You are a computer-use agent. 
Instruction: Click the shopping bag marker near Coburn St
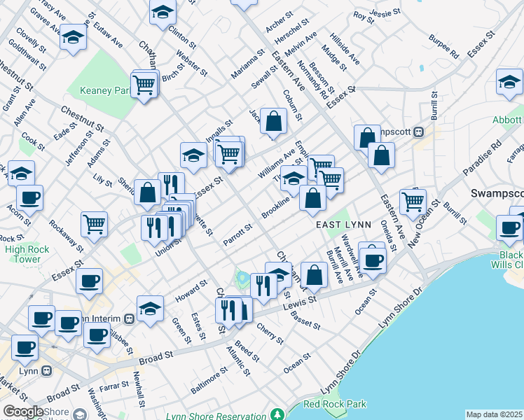click(273, 121)
